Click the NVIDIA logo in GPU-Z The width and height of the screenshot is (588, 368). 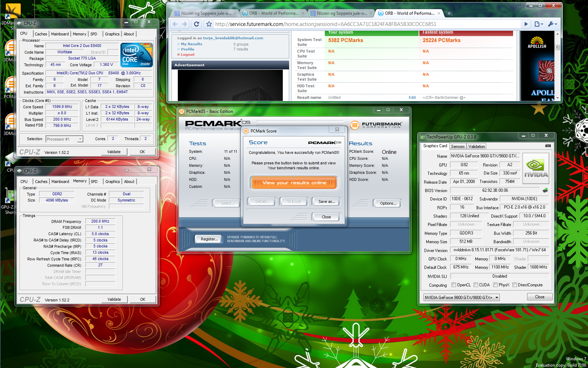[x=536, y=169]
